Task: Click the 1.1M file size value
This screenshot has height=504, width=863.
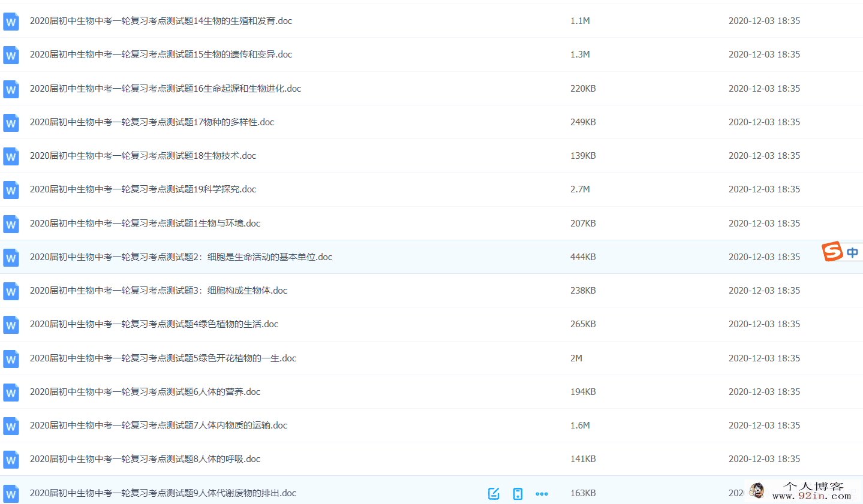Action: 580,20
